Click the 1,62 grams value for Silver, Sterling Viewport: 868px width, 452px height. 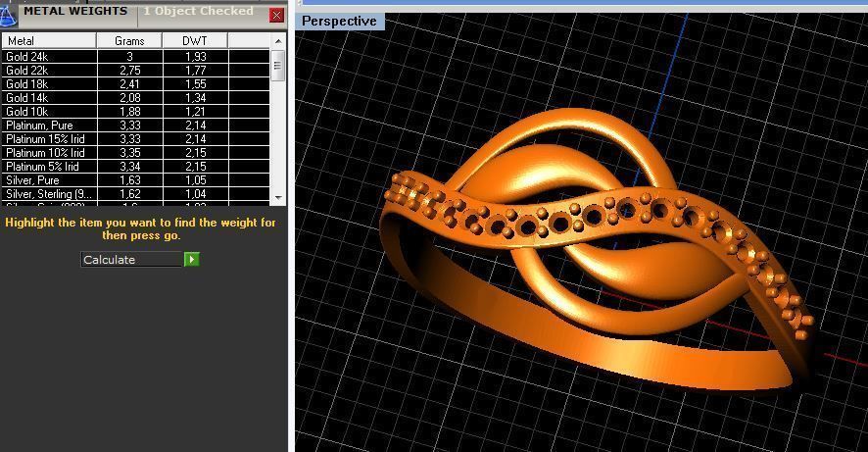[130, 194]
